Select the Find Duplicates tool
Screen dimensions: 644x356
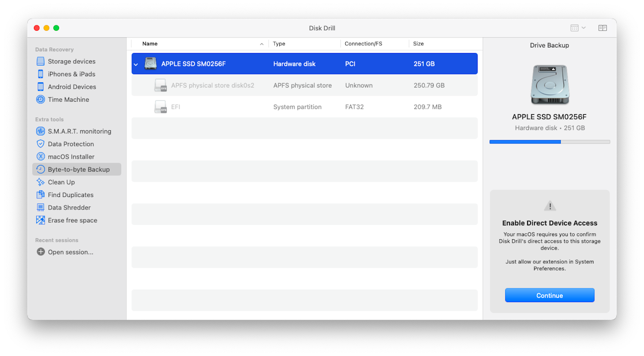click(x=71, y=195)
